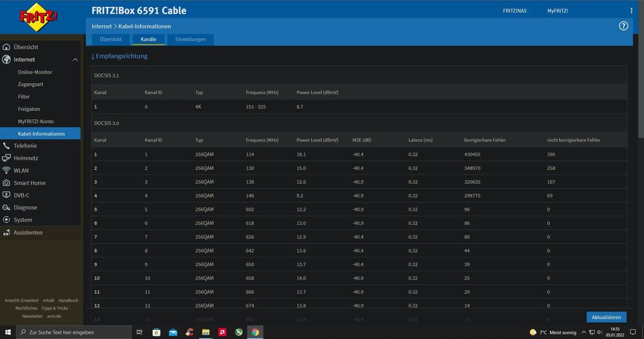The width and height of the screenshot is (644, 339).
Task: Open Microsoft Store from the taskbar
Action: [x=157, y=332]
